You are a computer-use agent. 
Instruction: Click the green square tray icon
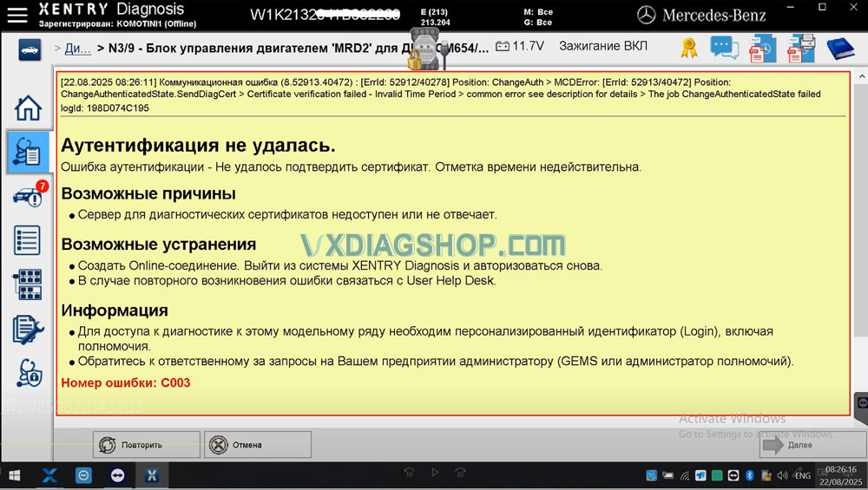pos(717,475)
